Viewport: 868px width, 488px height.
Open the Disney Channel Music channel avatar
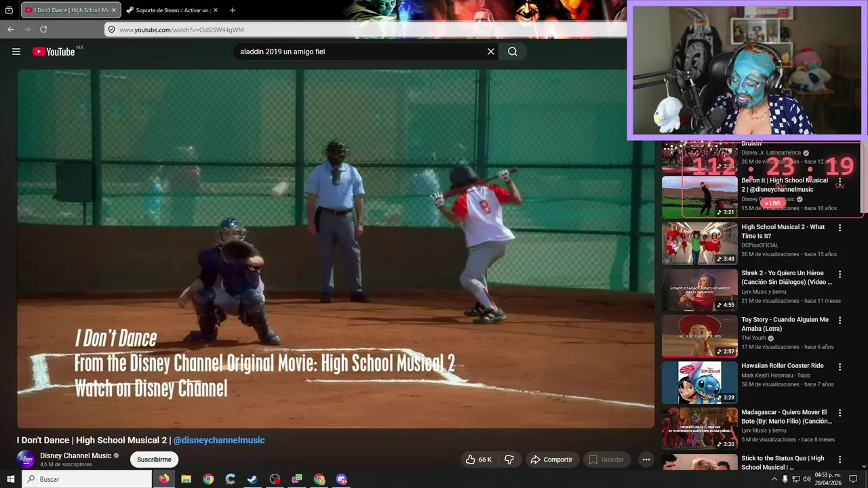[x=26, y=459]
